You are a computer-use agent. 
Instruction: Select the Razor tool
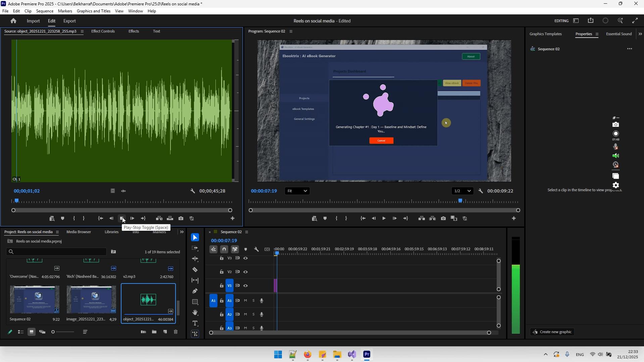click(x=195, y=269)
